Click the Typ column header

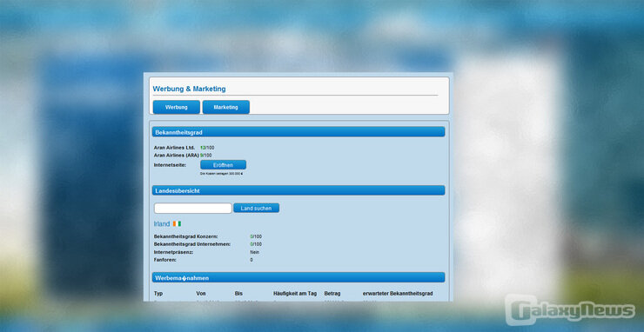pyautogui.click(x=158, y=294)
